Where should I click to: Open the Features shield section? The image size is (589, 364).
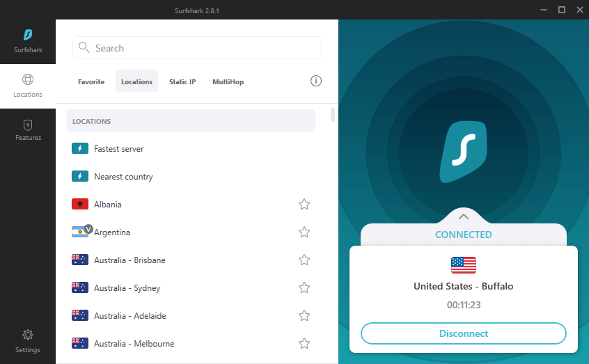point(28,130)
